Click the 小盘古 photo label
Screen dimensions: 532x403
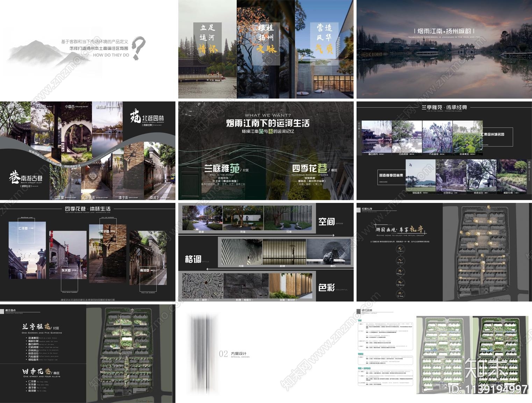coord(70,106)
